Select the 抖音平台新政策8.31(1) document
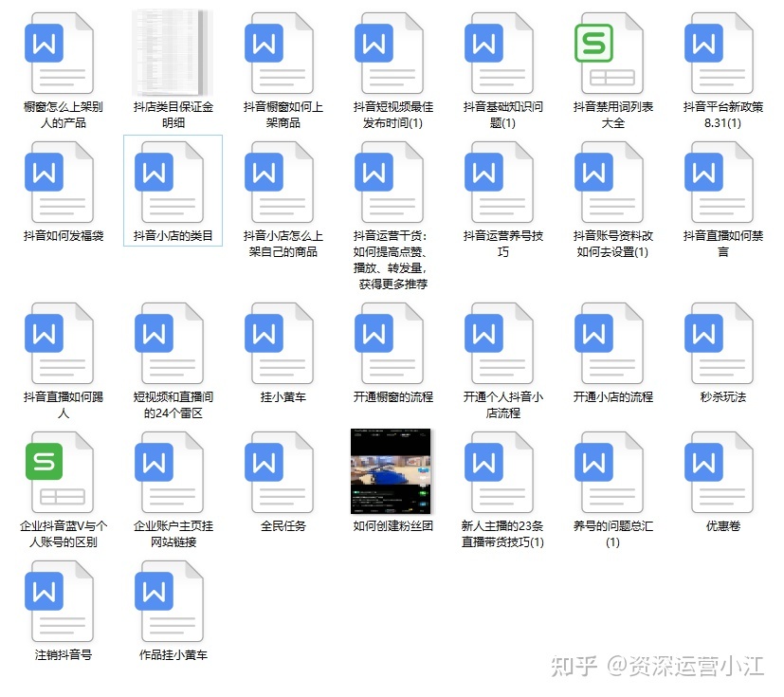 (x=722, y=52)
